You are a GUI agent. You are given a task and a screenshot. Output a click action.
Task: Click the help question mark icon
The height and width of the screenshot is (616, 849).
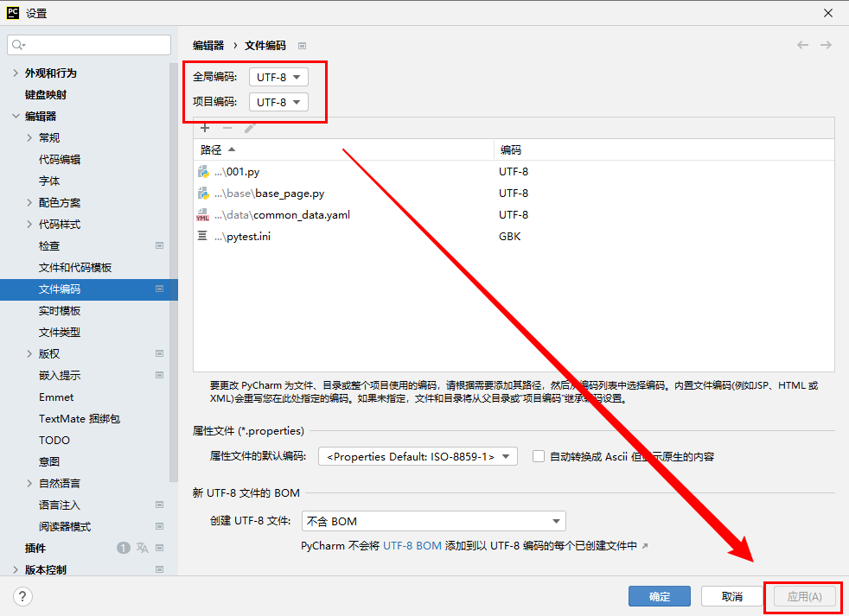pos(22,596)
